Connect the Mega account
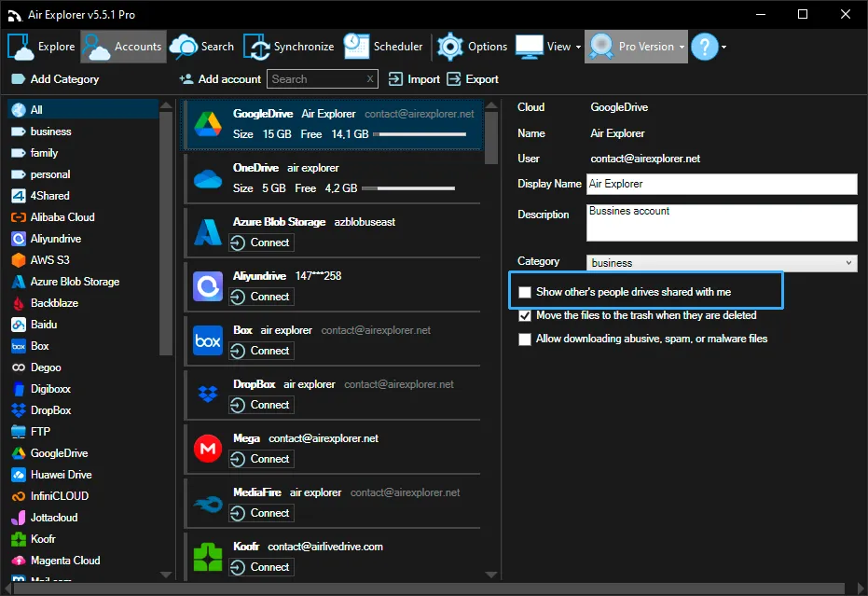This screenshot has height=596, width=868. tap(261, 459)
